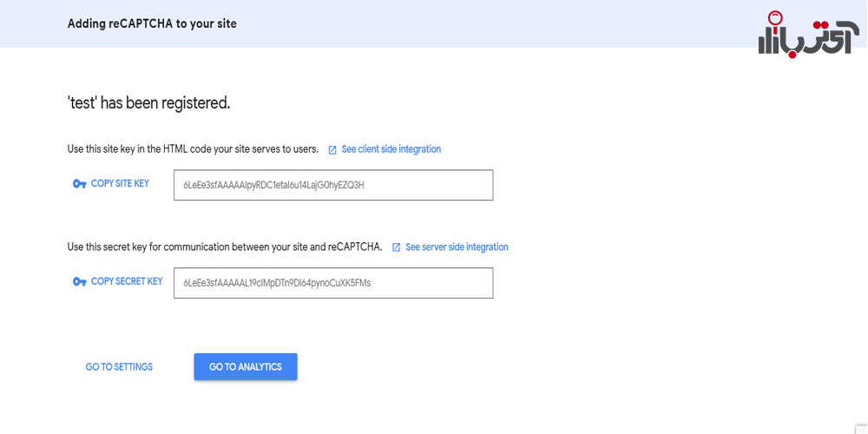Click the 'Use this secret key for communication' text
This screenshot has width=868, height=434.
(225, 247)
